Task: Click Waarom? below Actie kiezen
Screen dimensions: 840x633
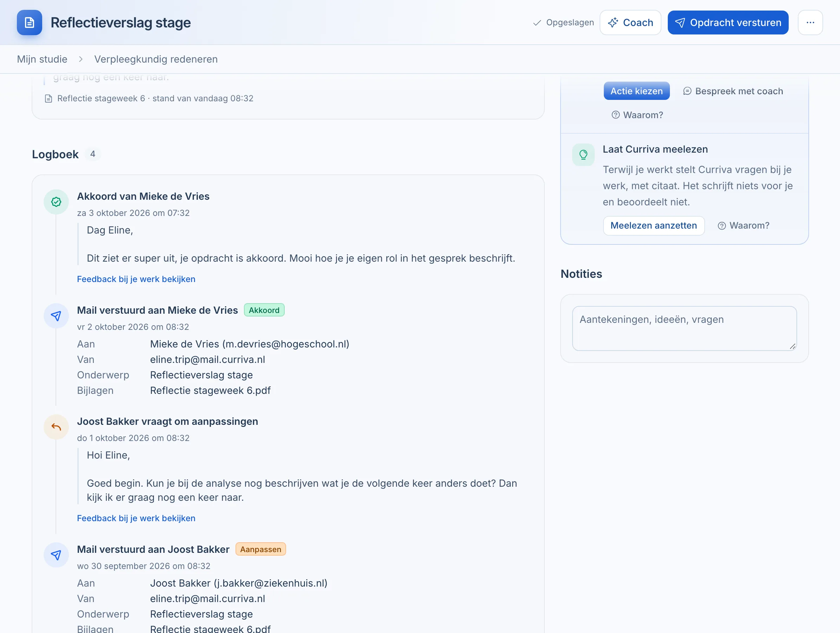Action: (x=637, y=115)
